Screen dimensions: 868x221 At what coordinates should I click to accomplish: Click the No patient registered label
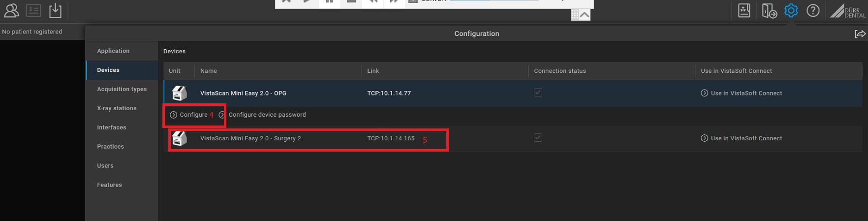tap(32, 32)
